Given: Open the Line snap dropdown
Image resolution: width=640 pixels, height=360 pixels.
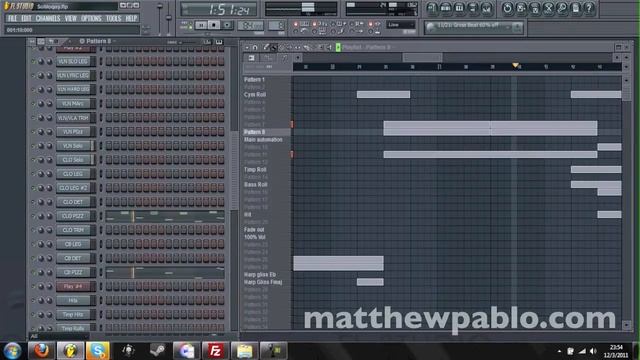Looking at the screenshot, I should [x=400, y=25].
